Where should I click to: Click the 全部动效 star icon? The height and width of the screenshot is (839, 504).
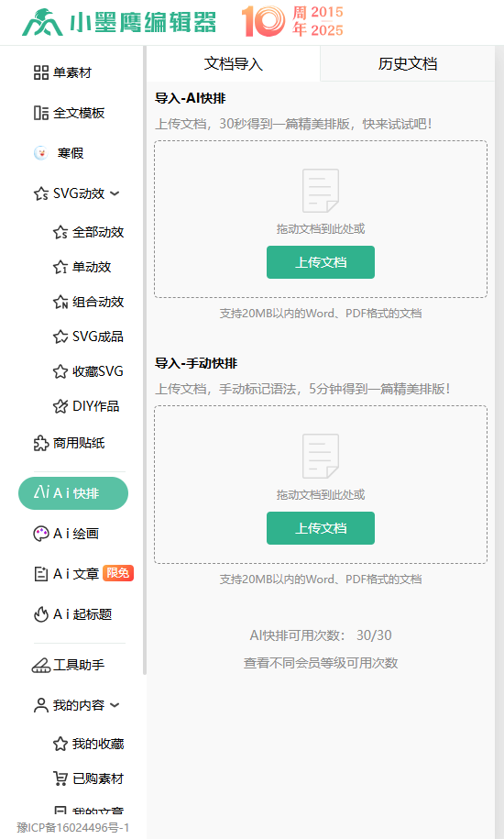[60, 232]
